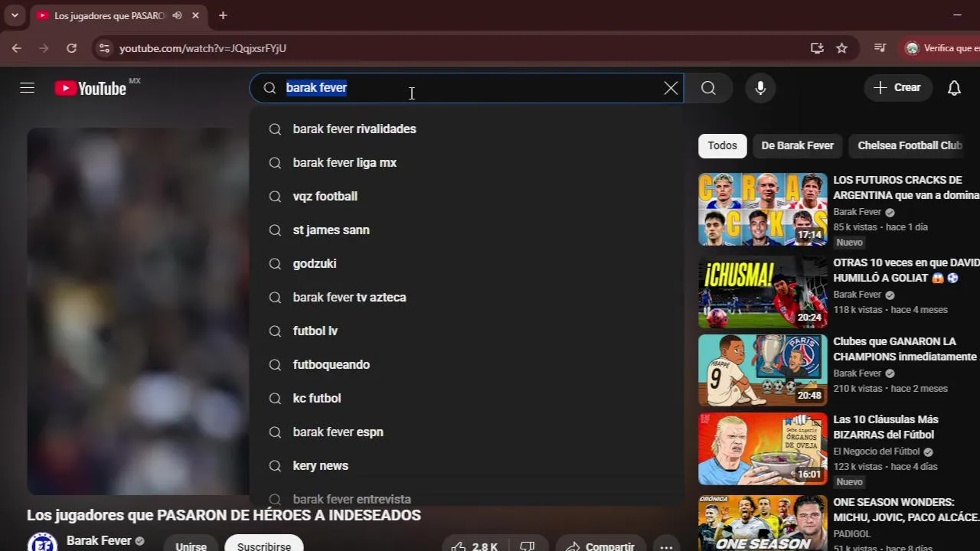The height and width of the screenshot is (551, 980).
Task: Select suggestion barak fever rivalidades
Action: (466, 129)
